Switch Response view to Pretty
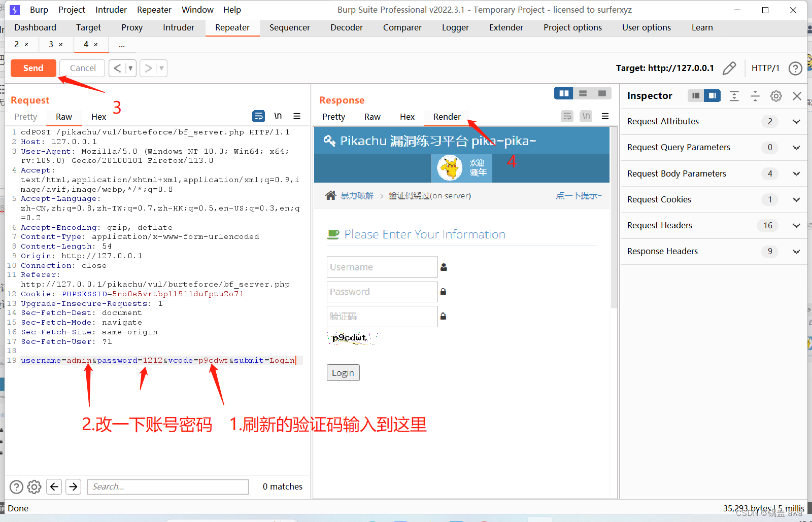Viewport: 812px width, 522px height. pos(333,117)
